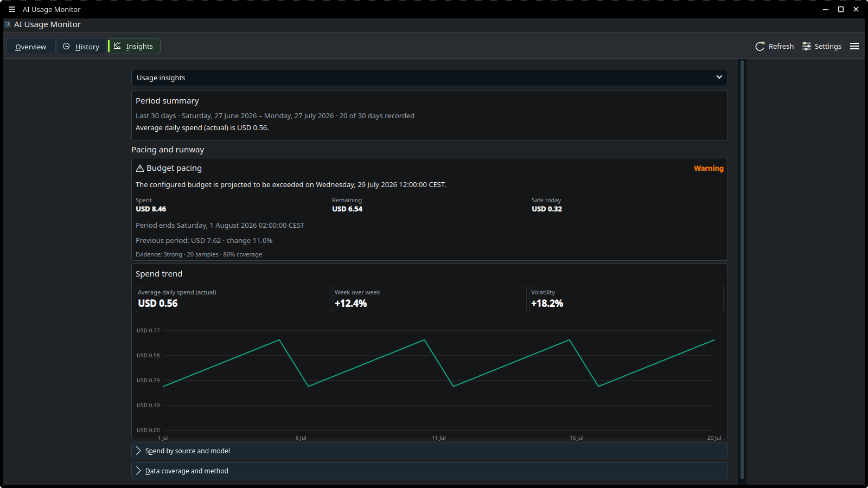Click the Warning status label
This screenshot has width=868, height=488.
(709, 168)
